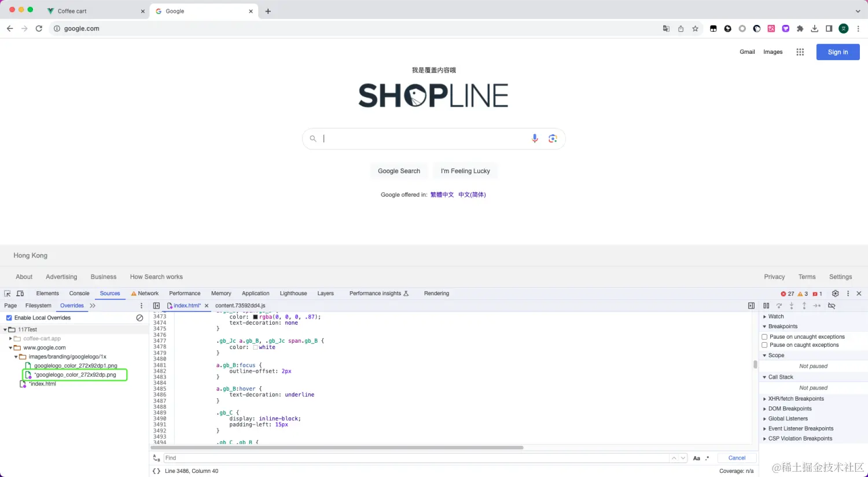Switch to content.73592dd4.js file tab
The height and width of the screenshot is (477, 868).
coord(240,306)
